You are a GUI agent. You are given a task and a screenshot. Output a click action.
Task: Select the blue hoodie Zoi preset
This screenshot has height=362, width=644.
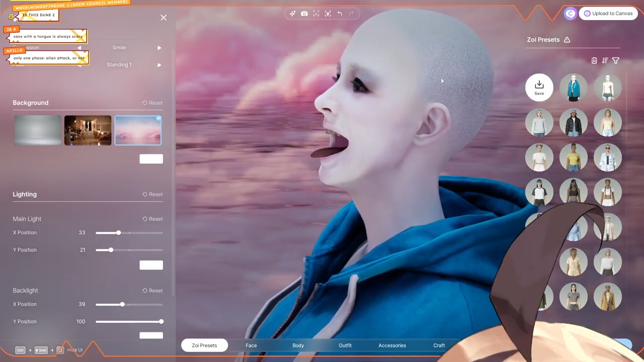point(574,87)
